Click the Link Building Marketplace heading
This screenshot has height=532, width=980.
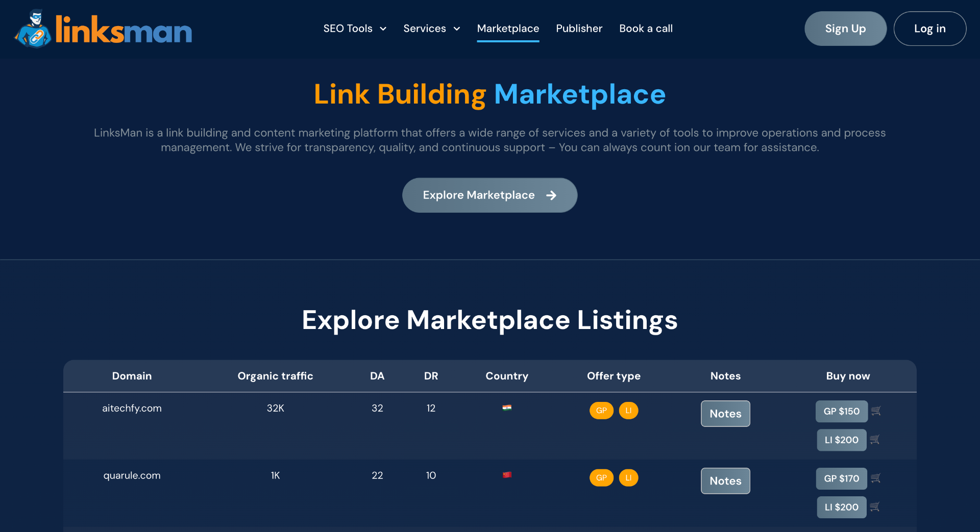[x=489, y=94]
